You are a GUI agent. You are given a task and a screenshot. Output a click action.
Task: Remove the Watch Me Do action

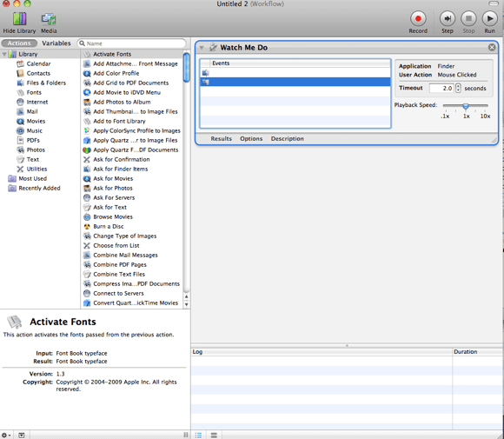(x=492, y=47)
